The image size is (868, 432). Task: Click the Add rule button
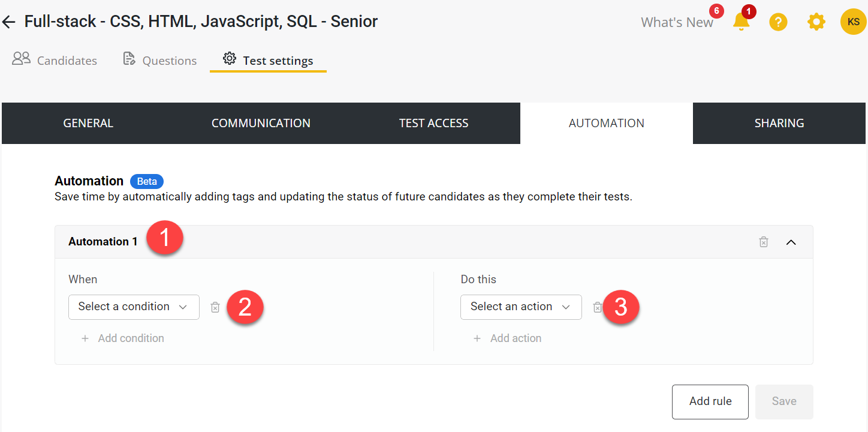coord(710,401)
